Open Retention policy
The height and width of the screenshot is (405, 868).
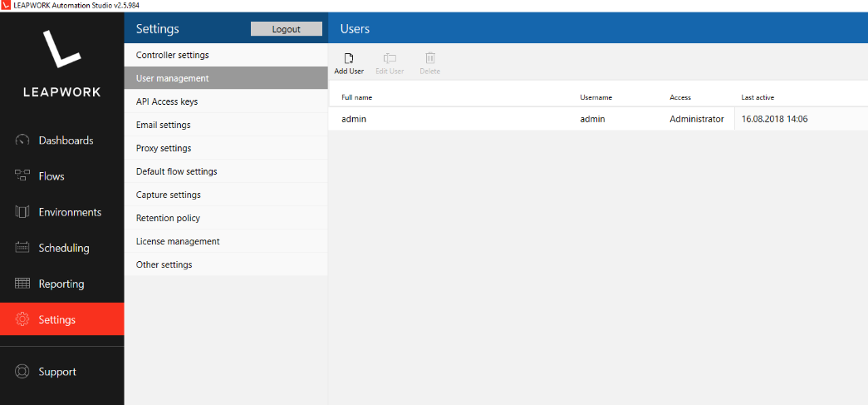click(226, 218)
